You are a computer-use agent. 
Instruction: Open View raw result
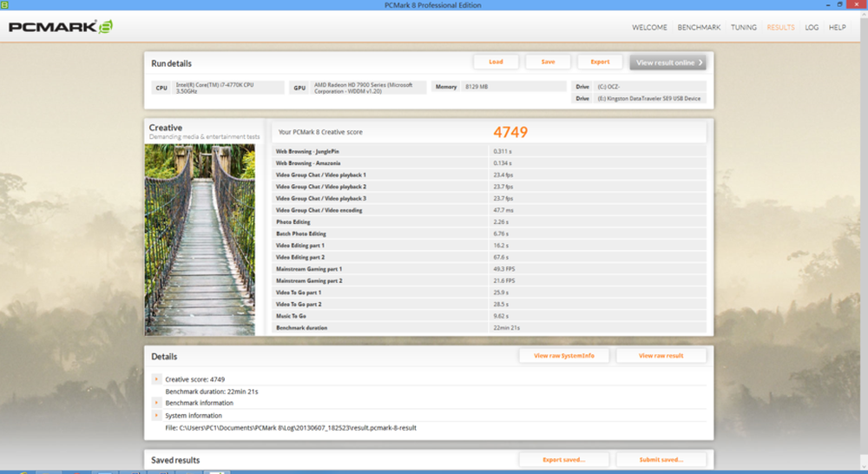point(661,356)
